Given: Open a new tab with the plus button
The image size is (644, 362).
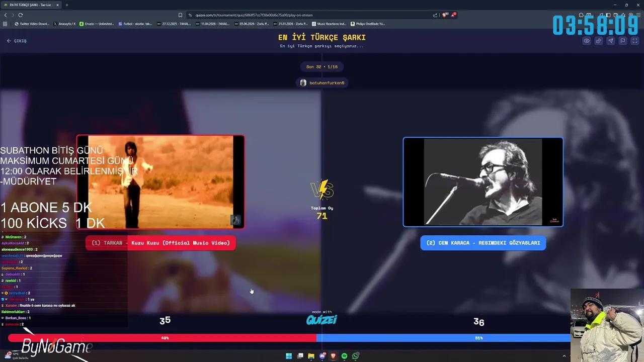Looking at the screenshot, I should click(66, 5).
